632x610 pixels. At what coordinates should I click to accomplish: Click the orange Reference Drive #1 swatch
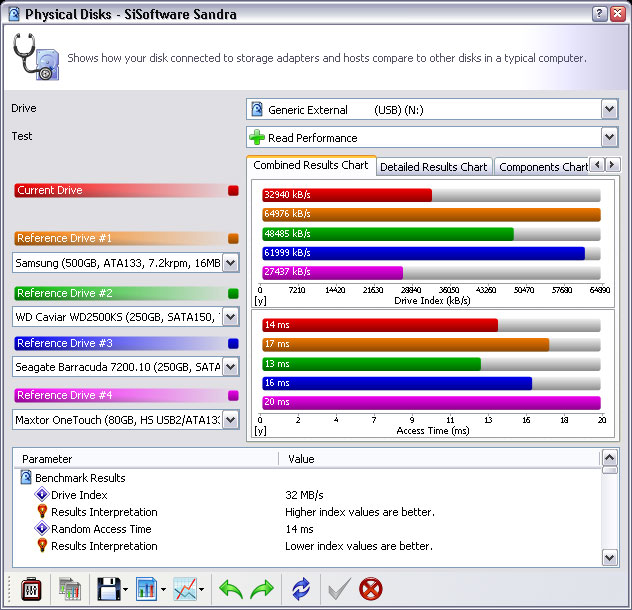point(233,238)
